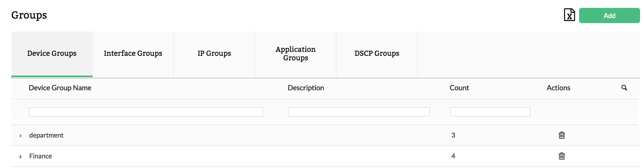
Task: Select the IP Groups tab
Action: click(x=214, y=54)
